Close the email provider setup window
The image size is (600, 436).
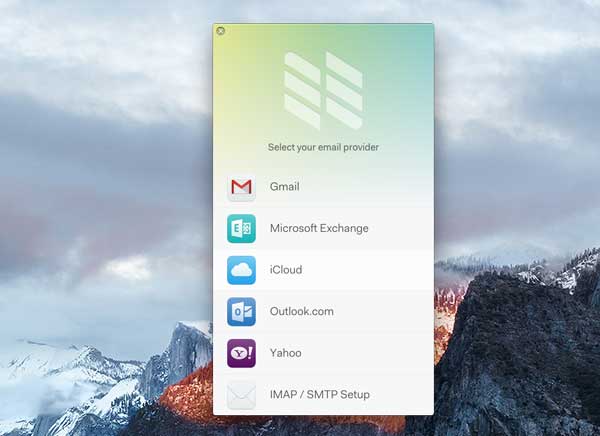221,31
